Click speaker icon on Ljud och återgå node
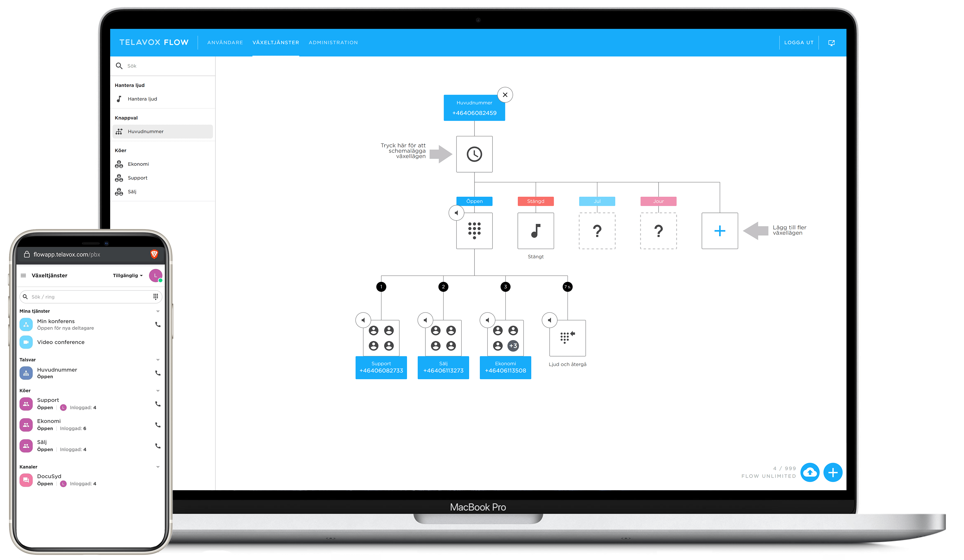This screenshot has width=964, height=560. [x=550, y=320]
